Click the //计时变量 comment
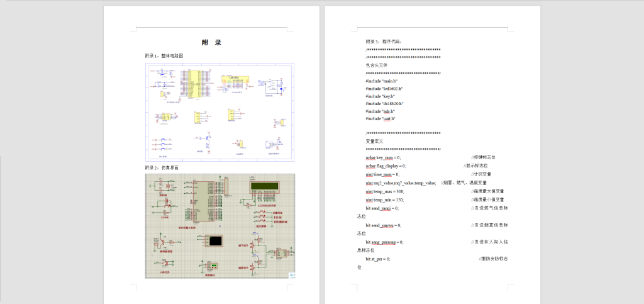The image size is (644, 304). point(481,174)
